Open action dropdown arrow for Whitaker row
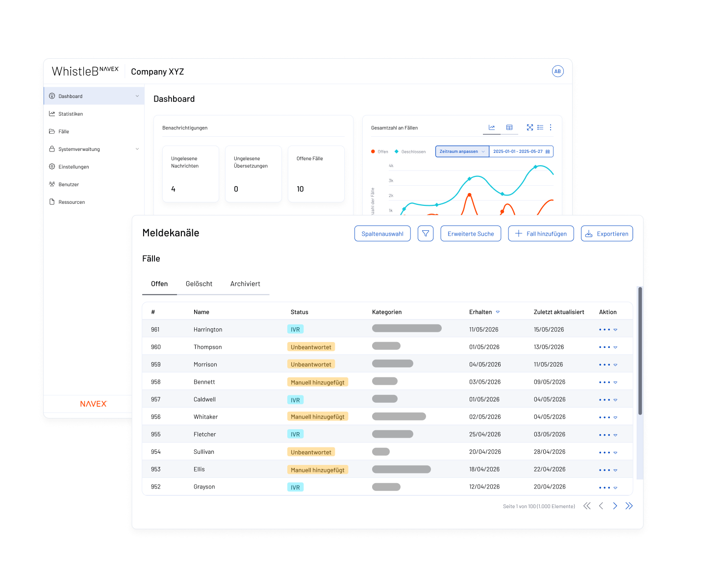The height and width of the screenshot is (588, 706). [615, 417]
